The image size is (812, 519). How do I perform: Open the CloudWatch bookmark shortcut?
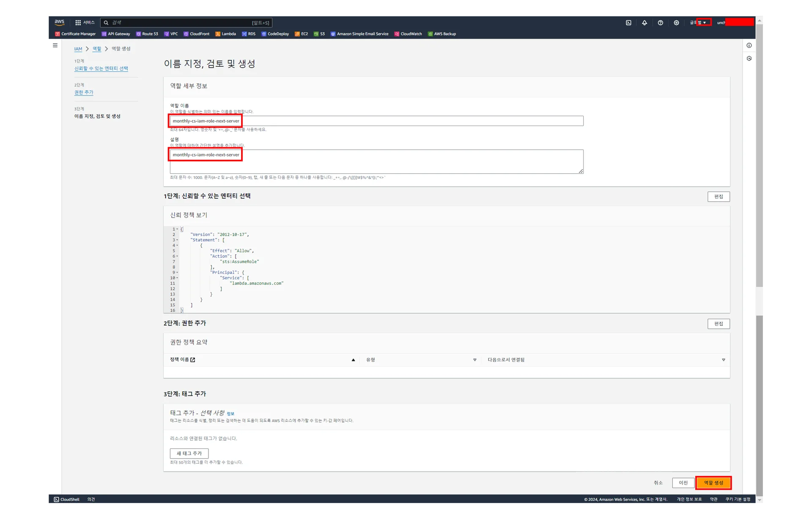tap(408, 34)
